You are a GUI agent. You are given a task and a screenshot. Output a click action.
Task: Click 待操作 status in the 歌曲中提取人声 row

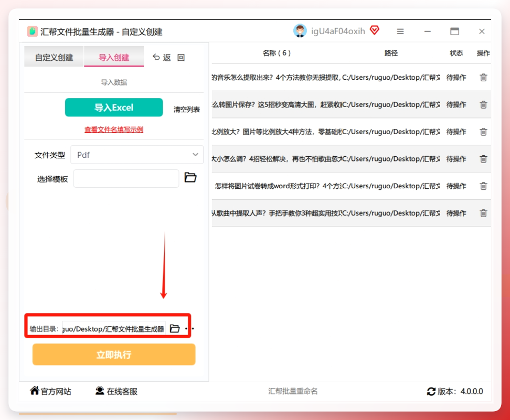[x=456, y=213]
